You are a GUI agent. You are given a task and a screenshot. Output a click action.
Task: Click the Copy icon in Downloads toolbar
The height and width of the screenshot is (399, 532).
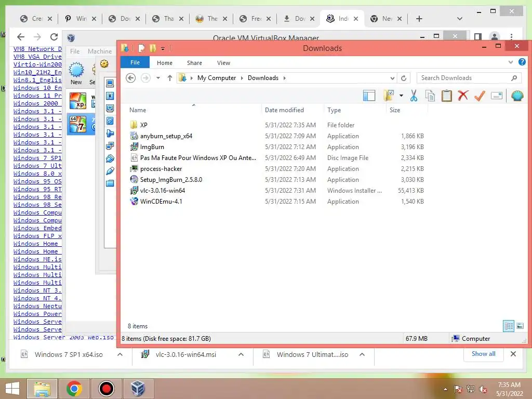point(430,96)
